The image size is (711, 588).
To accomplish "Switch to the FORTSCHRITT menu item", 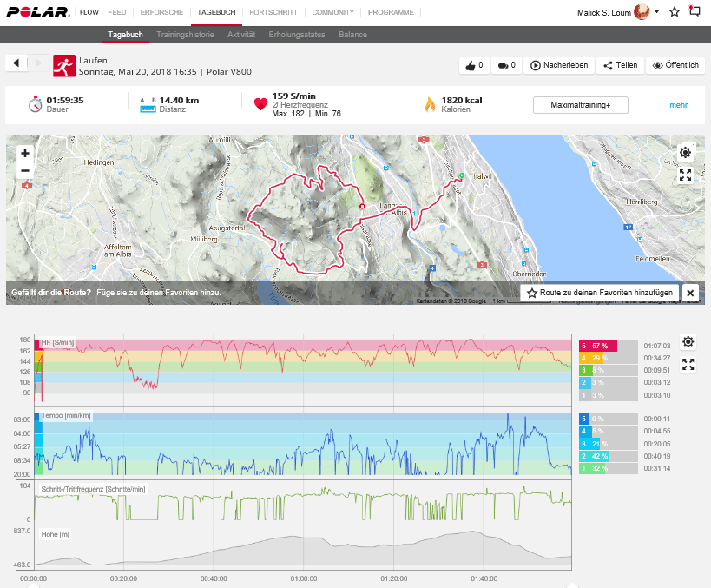I will click(x=273, y=13).
